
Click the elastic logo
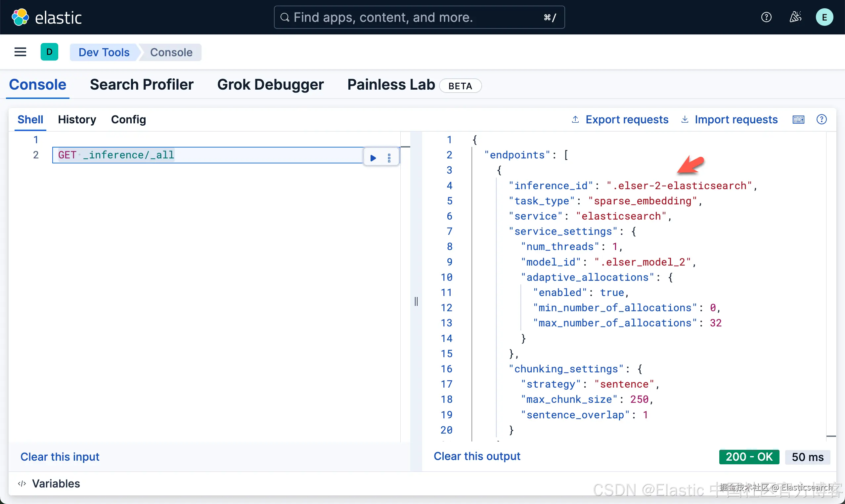[x=47, y=17]
